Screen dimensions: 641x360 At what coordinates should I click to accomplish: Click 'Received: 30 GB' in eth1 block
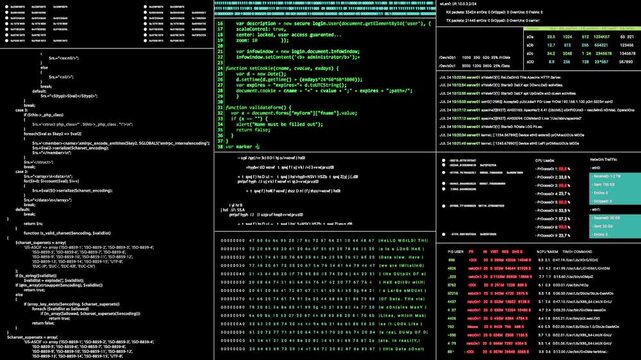point(606,218)
